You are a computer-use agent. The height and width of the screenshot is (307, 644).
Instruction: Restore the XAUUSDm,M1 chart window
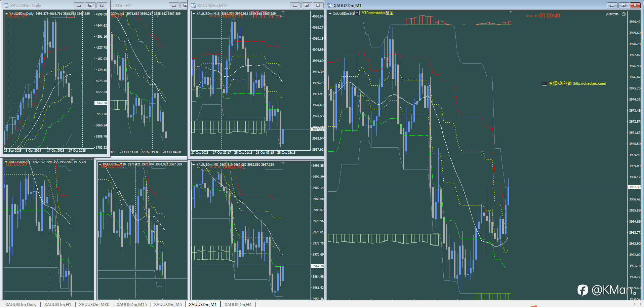click(623, 5)
